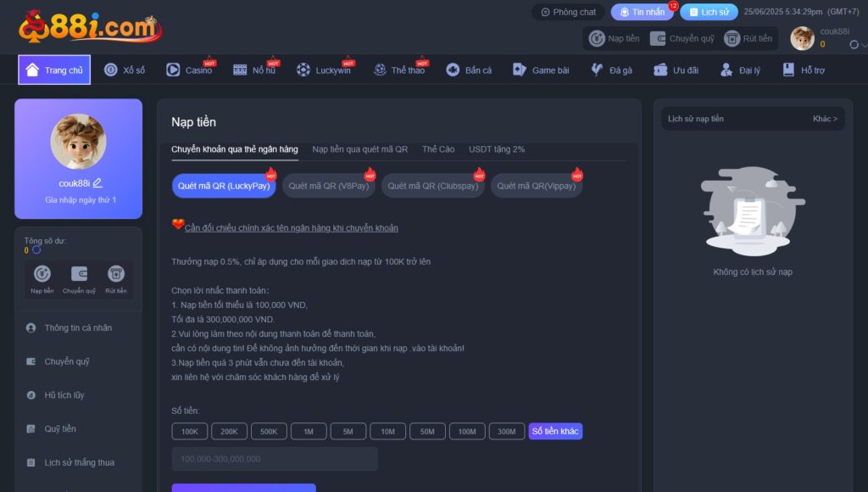The height and width of the screenshot is (492, 868).
Task: Select Quét mã QR (LuckyPay)
Action: point(224,186)
